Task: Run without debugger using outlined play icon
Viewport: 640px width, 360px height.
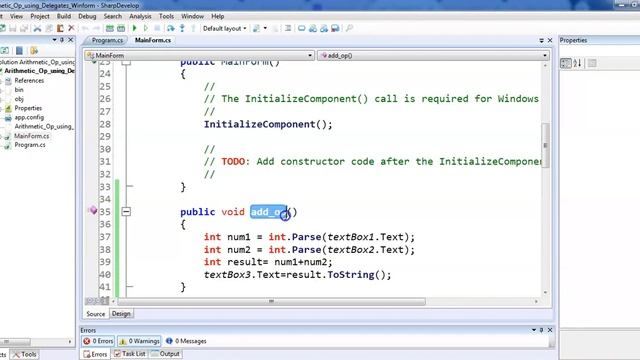Action: pyautogui.click(x=146, y=28)
